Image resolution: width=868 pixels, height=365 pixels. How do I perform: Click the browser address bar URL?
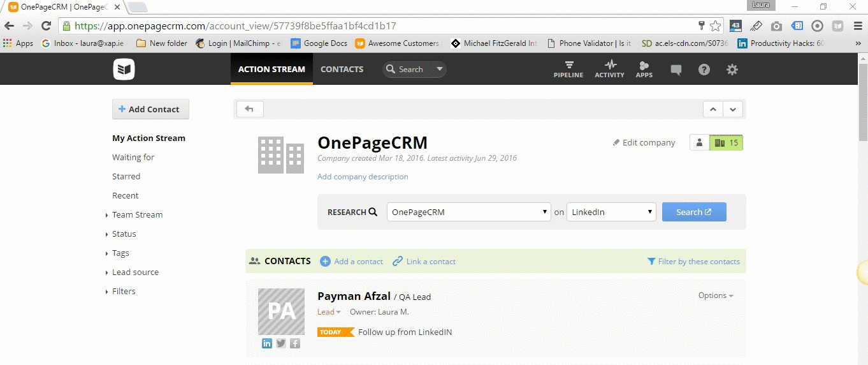[235, 26]
